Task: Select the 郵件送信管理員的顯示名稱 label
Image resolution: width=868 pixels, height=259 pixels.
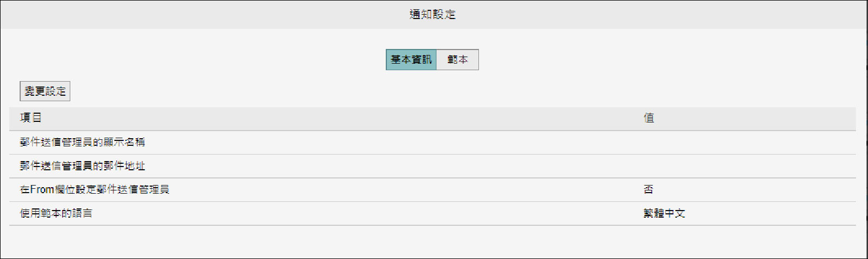Action: pyautogui.click(x=82, y=143)
